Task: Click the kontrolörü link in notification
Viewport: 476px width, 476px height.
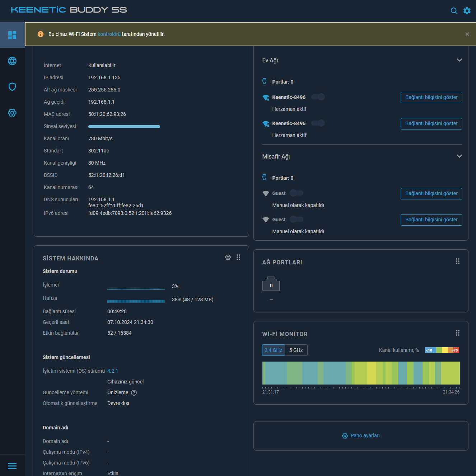Action: (109, 34)
